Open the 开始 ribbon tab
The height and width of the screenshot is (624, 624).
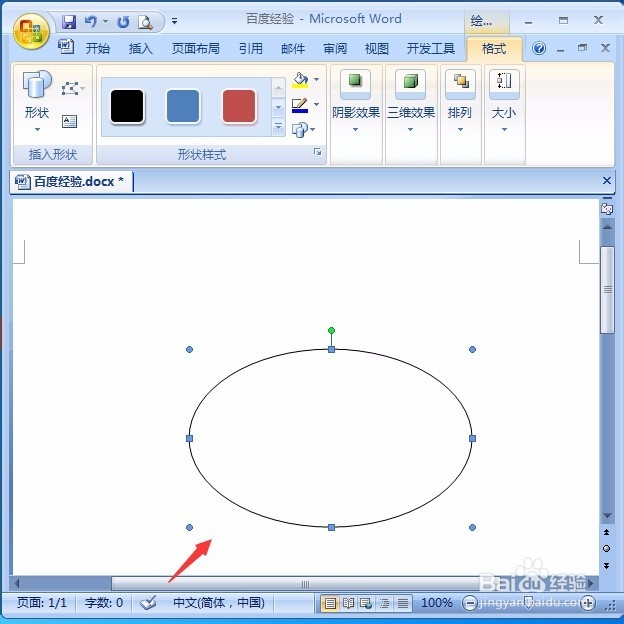point(98,49)
